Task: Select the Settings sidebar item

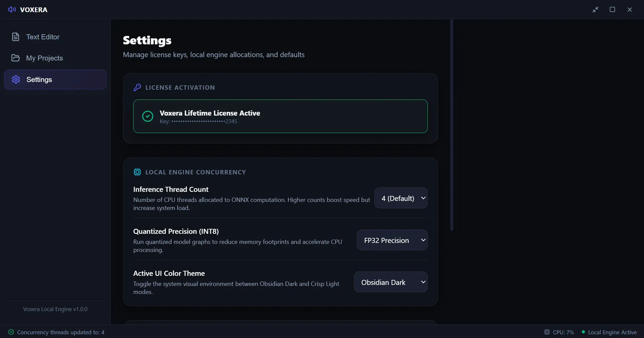Action: 55,79
